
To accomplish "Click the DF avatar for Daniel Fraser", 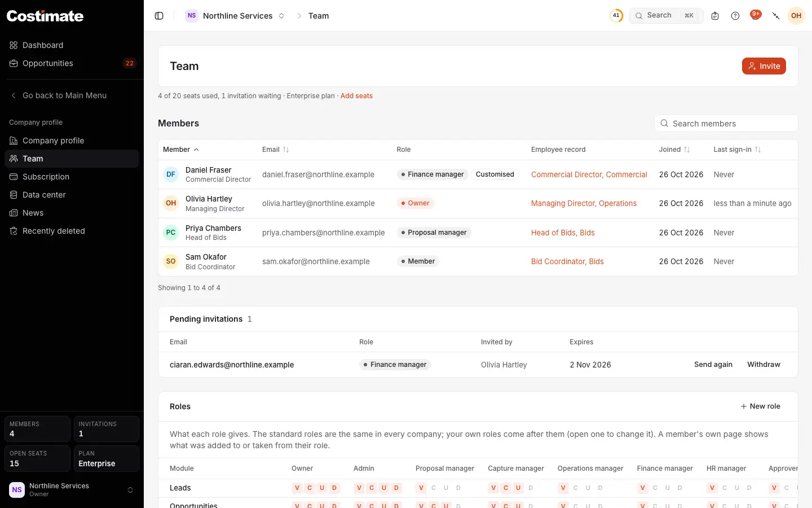I will [171, 174].
